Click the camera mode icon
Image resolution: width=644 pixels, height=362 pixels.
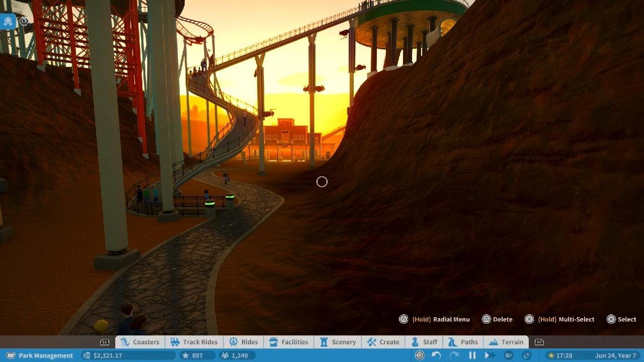[509, 355]
